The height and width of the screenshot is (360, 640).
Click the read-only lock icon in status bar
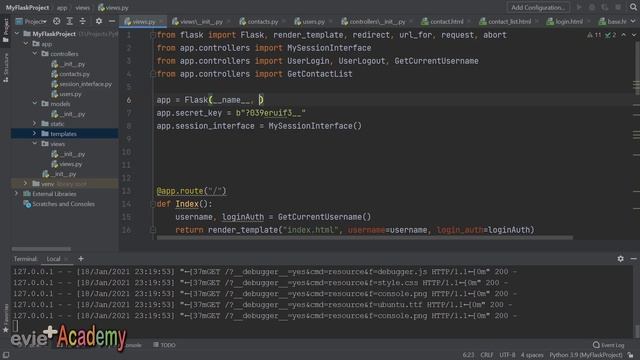point(631,356)
